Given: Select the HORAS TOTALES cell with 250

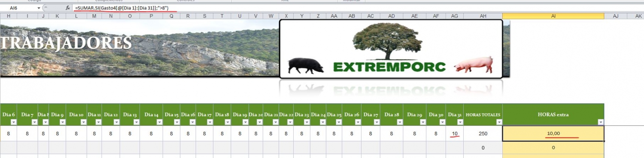Looking at the screenshot, I should point(483,134).
